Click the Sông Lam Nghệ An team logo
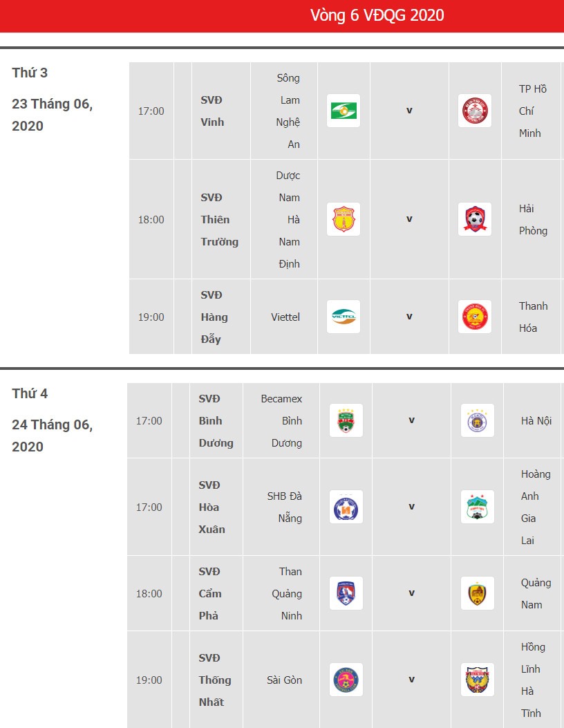Image resolution: width=564 pixels, height=728 pixels. pos(344,111)
